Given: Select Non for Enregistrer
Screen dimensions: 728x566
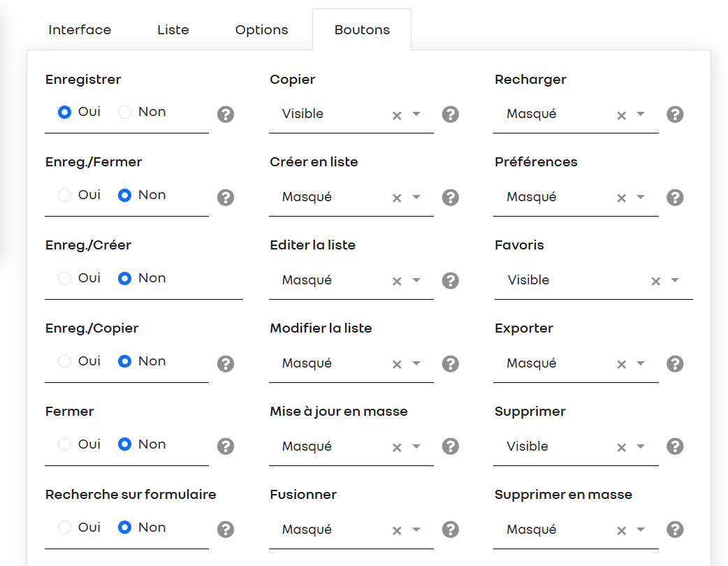Looking at the screenshot, I should point(124,112).
